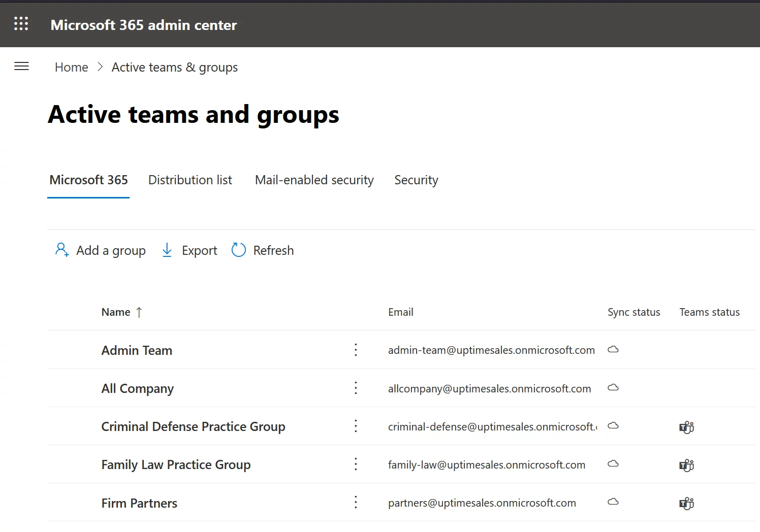Open more actions menu for All Company
The image size is (760, 532).
(356, 388)
